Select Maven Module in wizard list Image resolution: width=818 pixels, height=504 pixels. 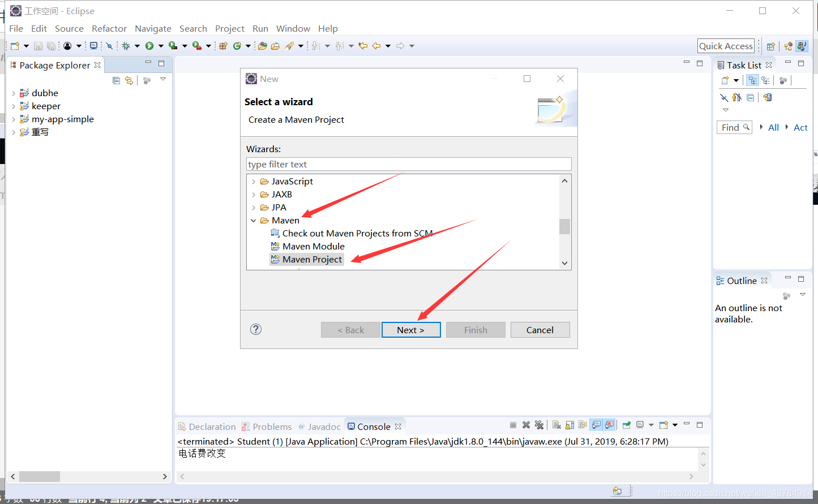pos(307,246)
